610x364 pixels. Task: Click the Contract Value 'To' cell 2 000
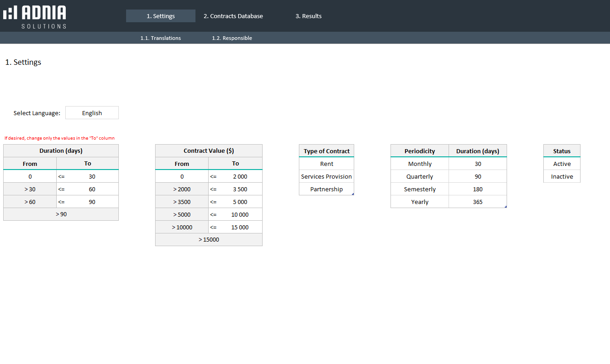pyautogui.click(x=240, y=176)
